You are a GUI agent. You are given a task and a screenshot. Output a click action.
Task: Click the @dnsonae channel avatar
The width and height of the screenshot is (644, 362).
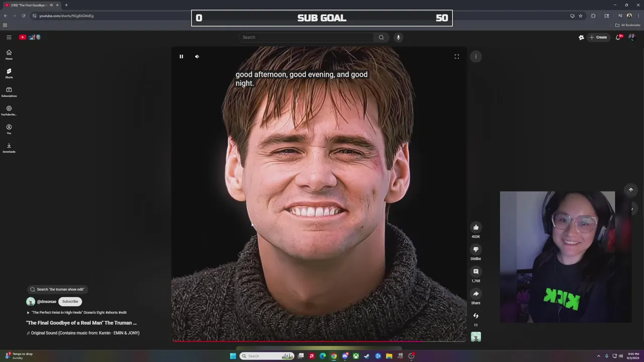pyautogui.click(x=31, y=302)
